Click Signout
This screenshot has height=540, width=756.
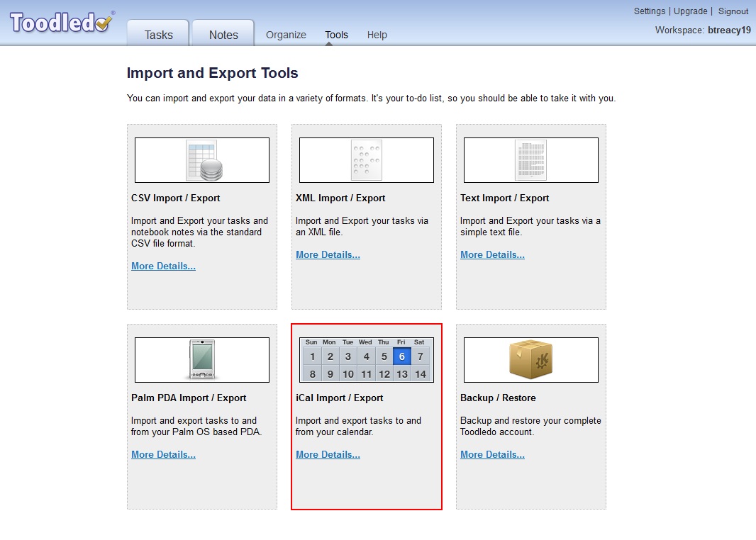[x=733, y=11]
